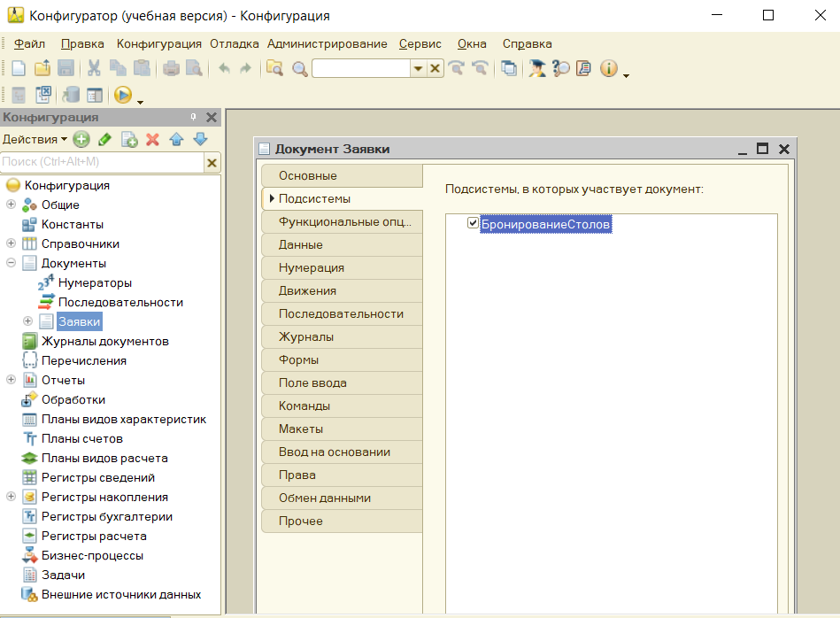Viewport: 840px width, 618px height.
Task: Switch to the Данные tab
Action: (x=300, y=244)
